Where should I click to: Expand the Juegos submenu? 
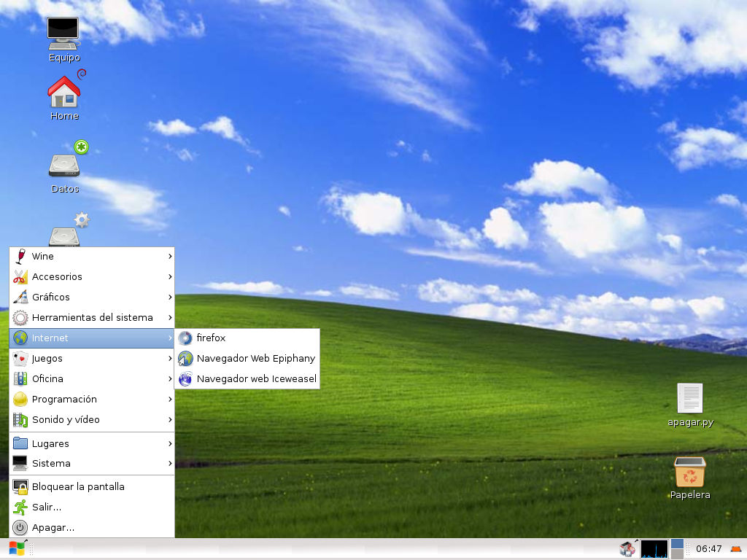92,358
